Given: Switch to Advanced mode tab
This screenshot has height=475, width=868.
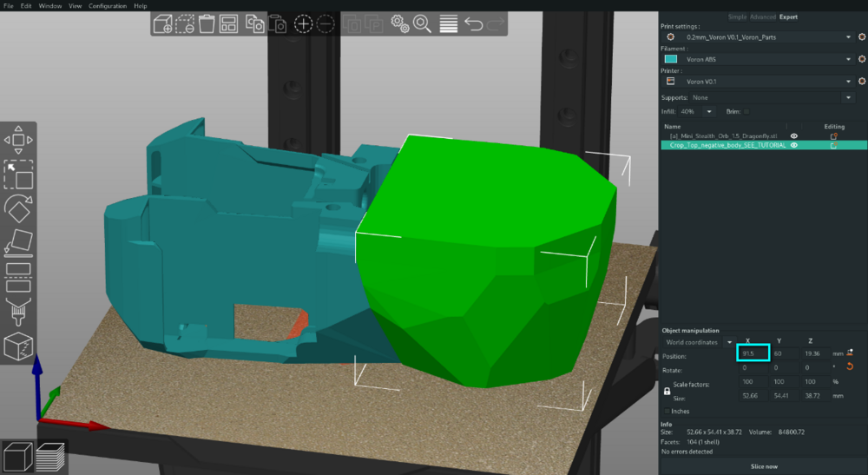Looking at the screenshot, I should (763, 16).
